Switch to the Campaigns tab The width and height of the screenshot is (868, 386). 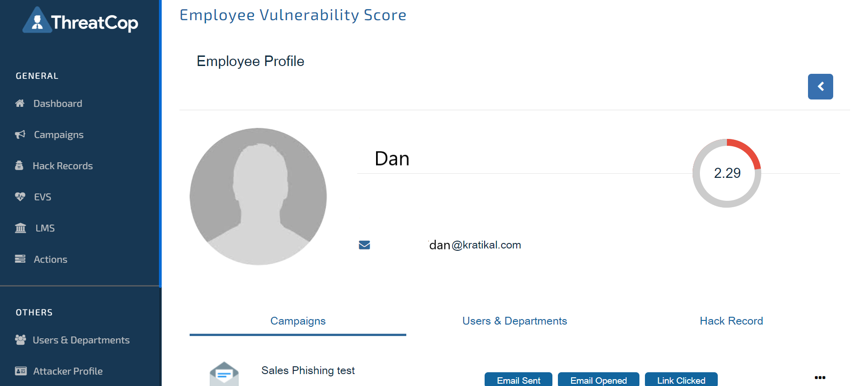(298, 321)
